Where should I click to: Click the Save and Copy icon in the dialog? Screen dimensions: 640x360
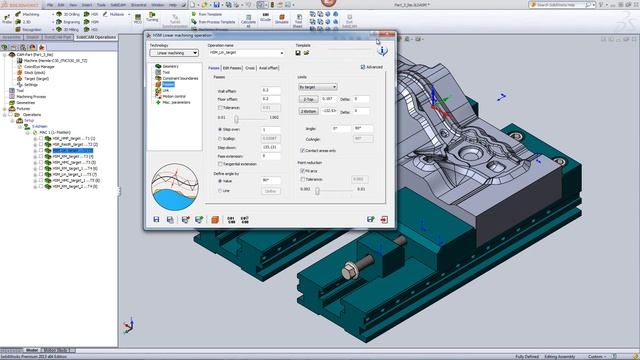[170, 220]
